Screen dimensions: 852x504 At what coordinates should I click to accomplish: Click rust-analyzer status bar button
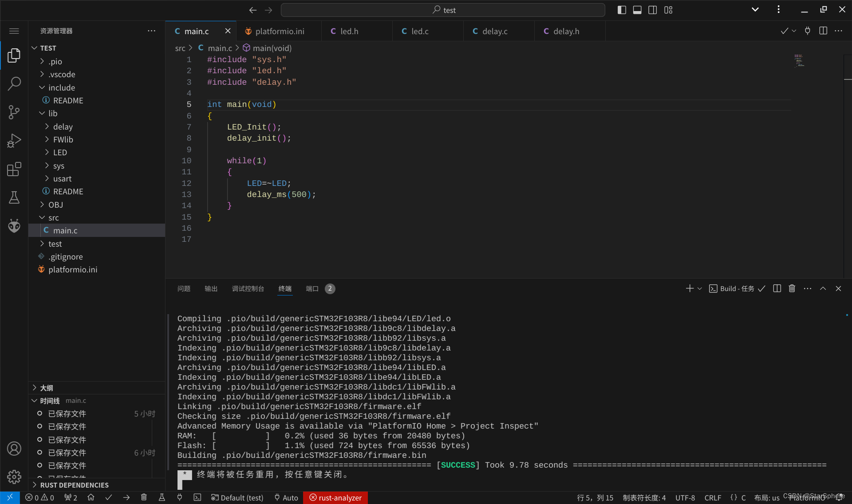tap(335, 497)
